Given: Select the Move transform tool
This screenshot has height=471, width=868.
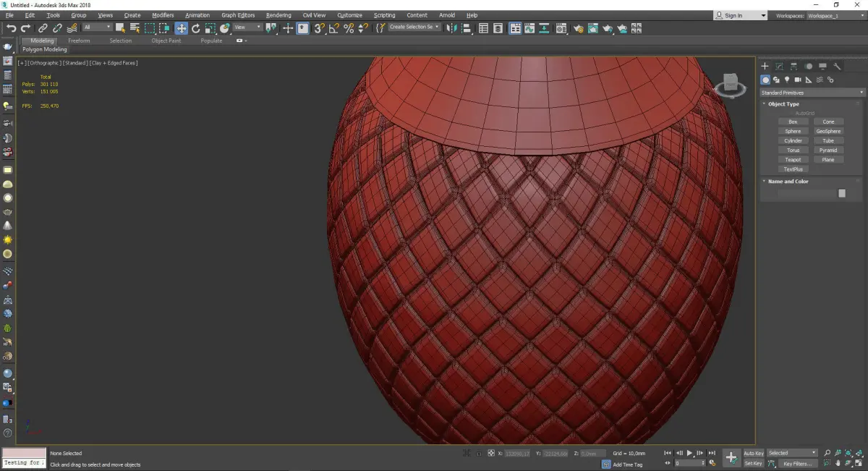Looking at the screenshot, I should [x=181, y=28].
